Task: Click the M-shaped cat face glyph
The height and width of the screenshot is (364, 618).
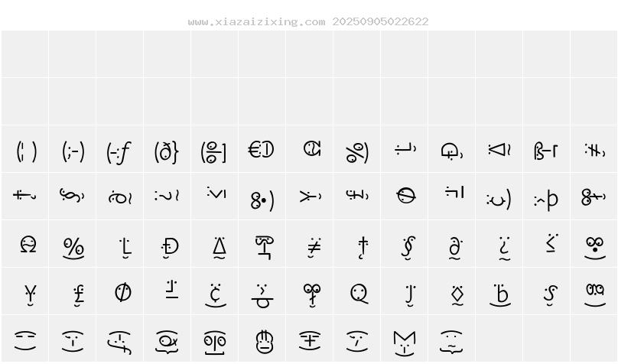Action: coord(404,343)
